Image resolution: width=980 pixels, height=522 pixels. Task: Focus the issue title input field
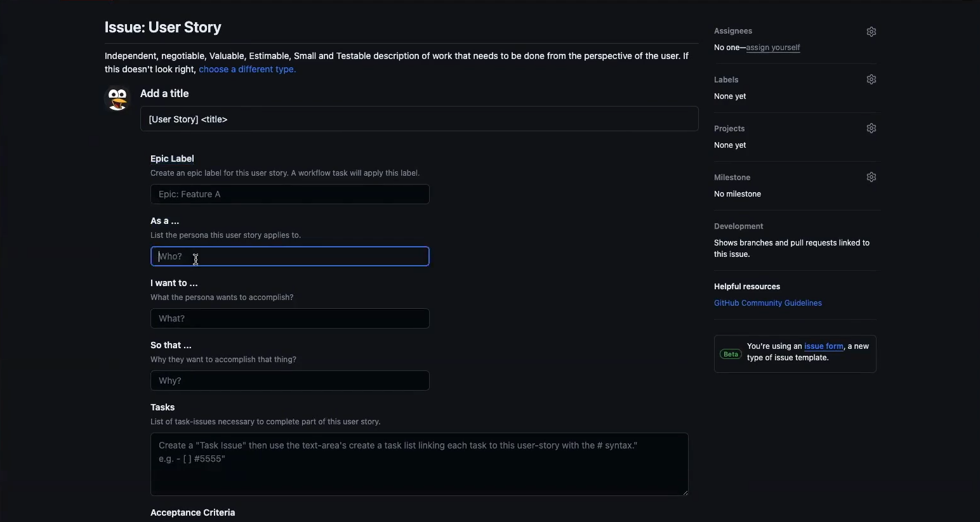pos(419,119)
